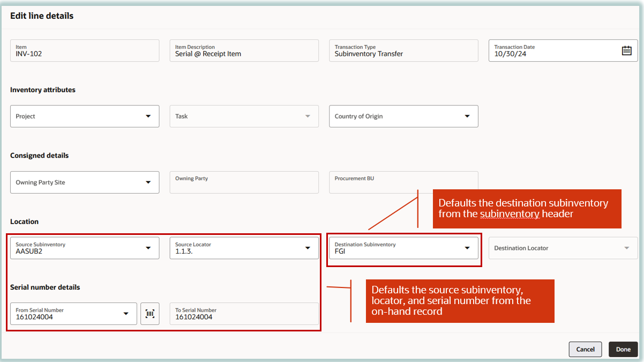Click the Serial number details heading
Screen dimensions: 644x362
45,287
